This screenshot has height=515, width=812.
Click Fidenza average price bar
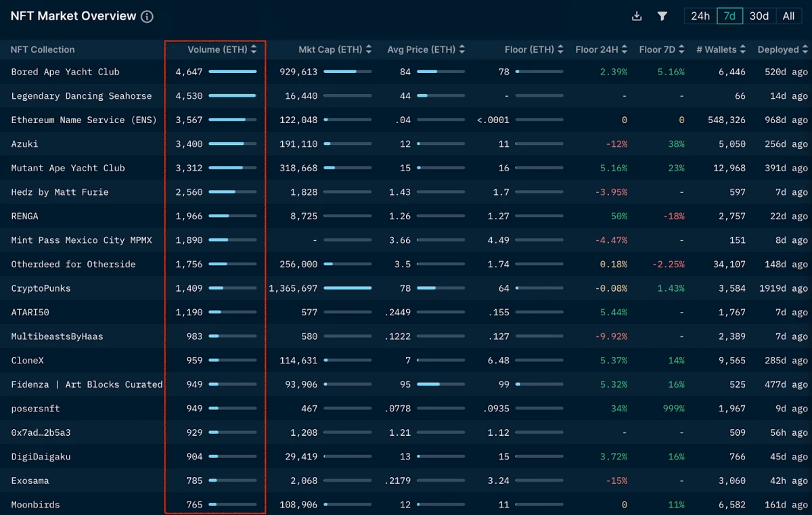[x=441, y=384]
